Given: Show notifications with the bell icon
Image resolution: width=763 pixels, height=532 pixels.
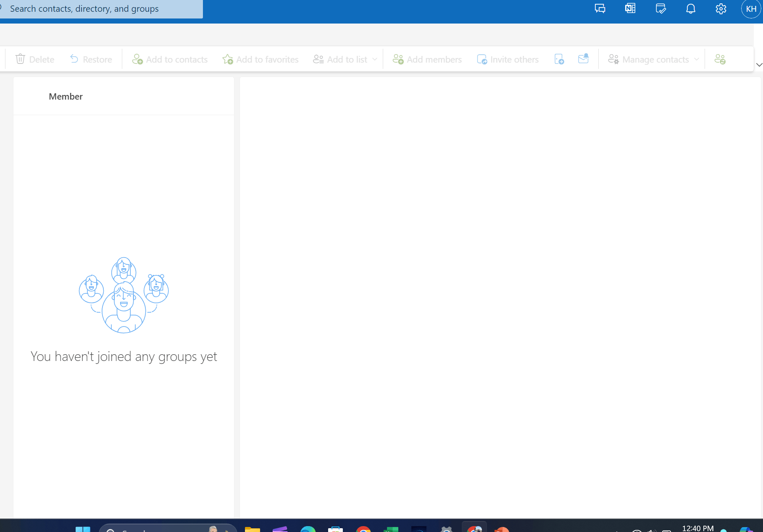Looking at the screenshot, I should pyautogui.click(x=691, y=8).
